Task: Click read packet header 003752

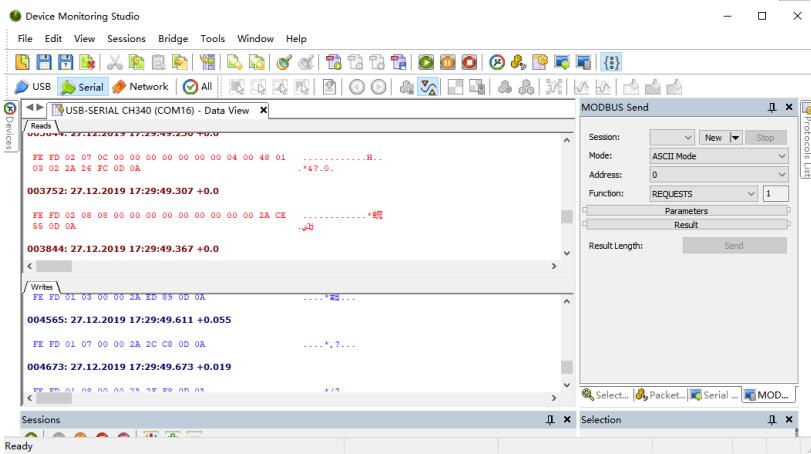Action: pyautogui.click(x=123, y=191)
